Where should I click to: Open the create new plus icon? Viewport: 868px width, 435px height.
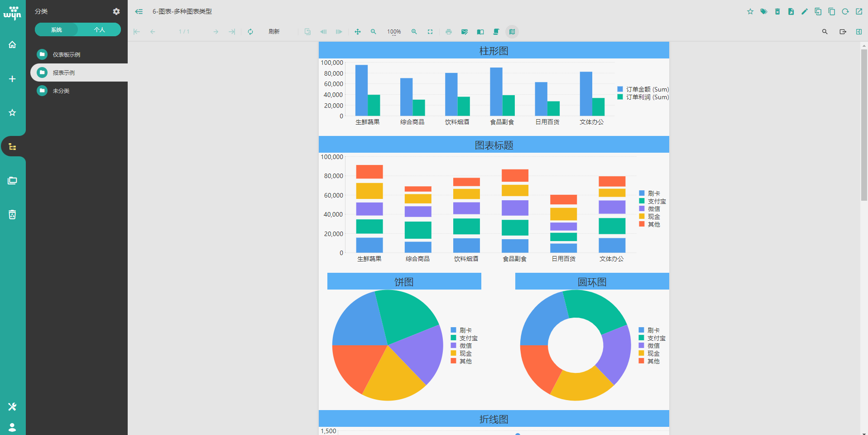12,79
